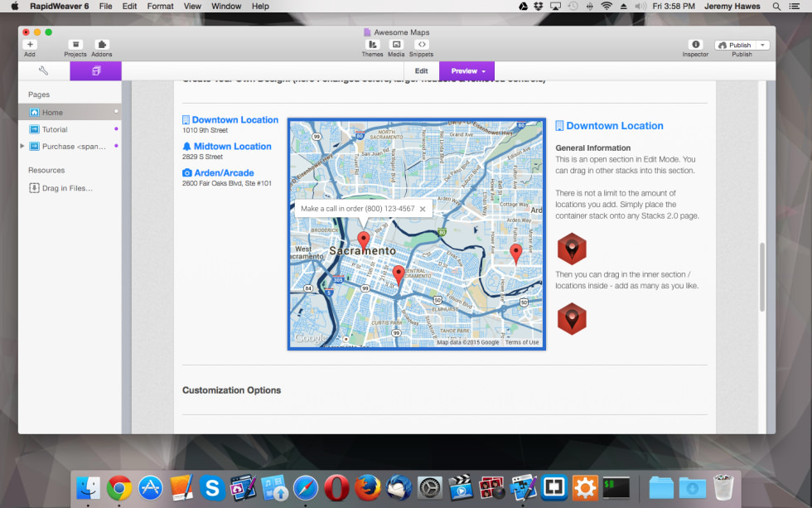The height and width of the screenshot is (508, 812).
Task: Click the Publish button
Action: pyautogui.click(x=736, y=45)
